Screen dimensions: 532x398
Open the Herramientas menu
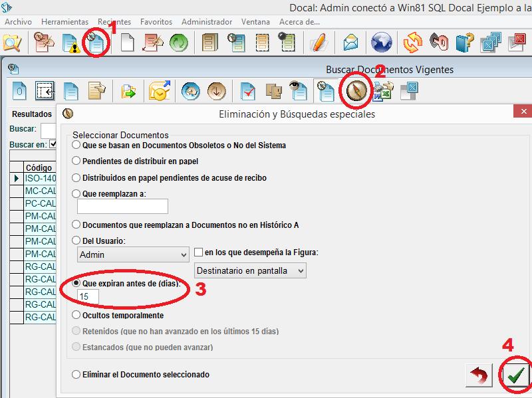point(65,22)
